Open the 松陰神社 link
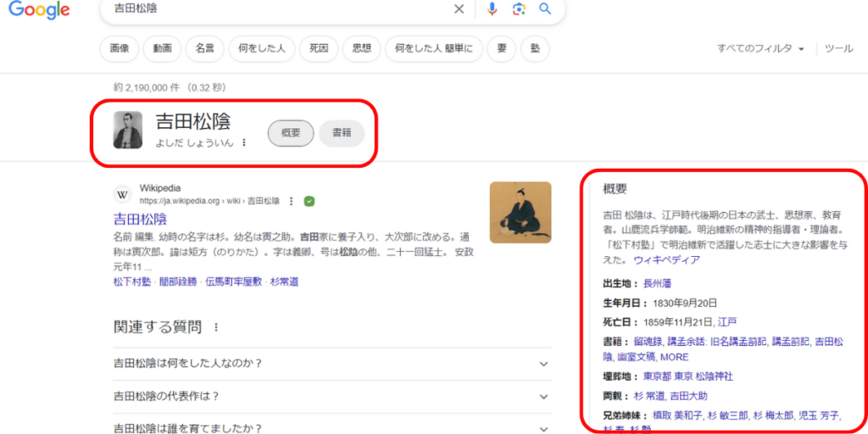 click(x=715, y=376)
